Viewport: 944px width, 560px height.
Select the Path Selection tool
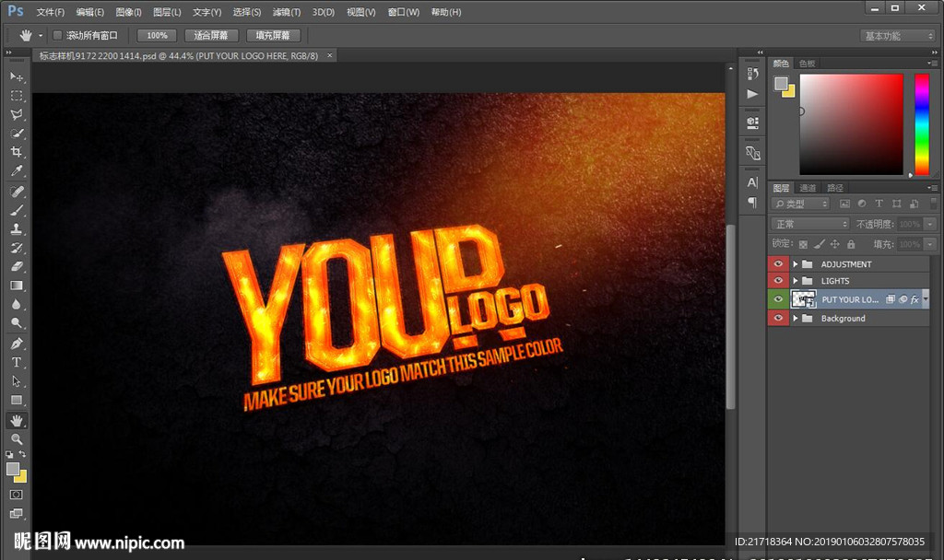[17, 381]
